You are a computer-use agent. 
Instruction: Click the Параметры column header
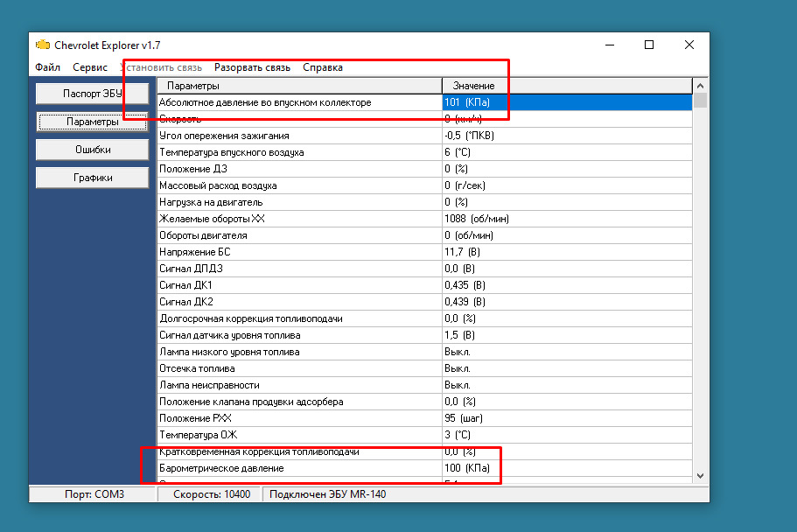point(299,86)
